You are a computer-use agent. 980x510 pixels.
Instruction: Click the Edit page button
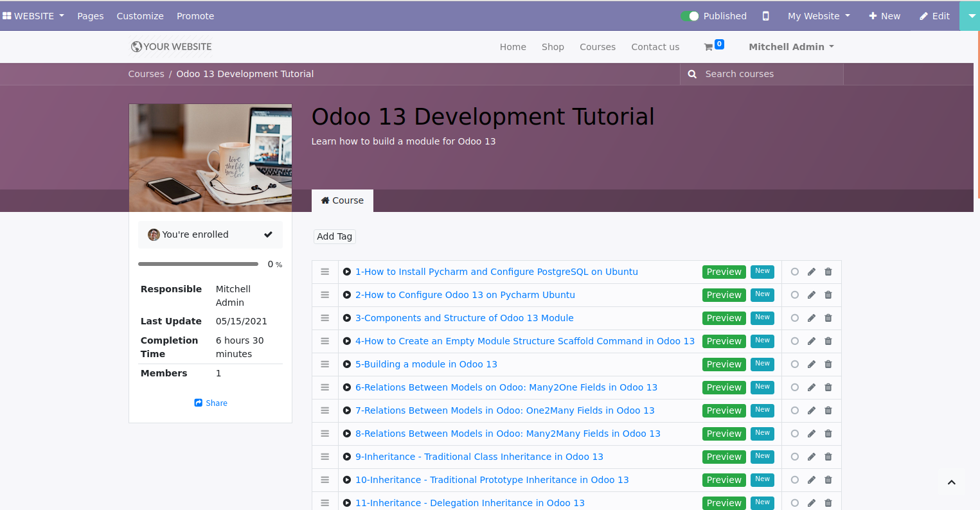935,16
